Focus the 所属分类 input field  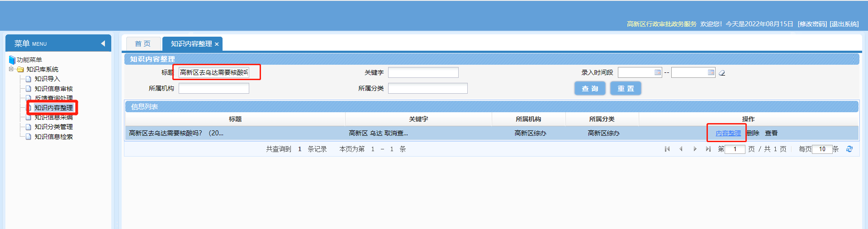(x=428, y=88)
